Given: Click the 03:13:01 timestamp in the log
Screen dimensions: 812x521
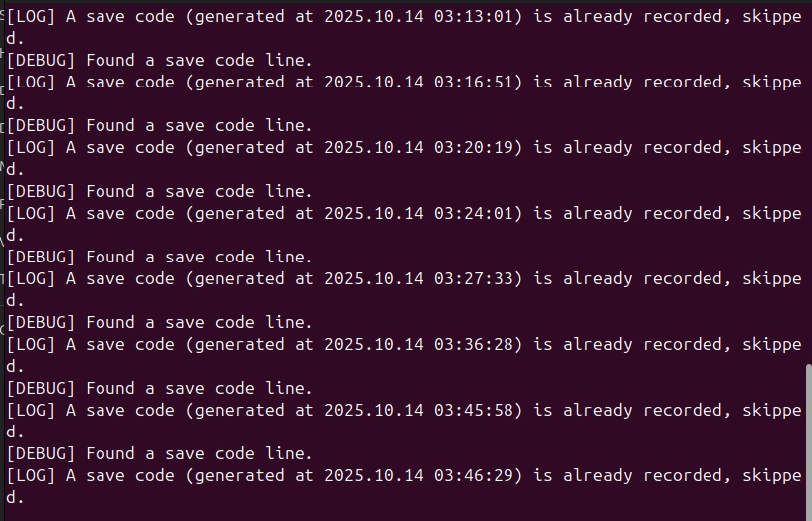Looking at the screenshot, I should click(x=473, y=17).
